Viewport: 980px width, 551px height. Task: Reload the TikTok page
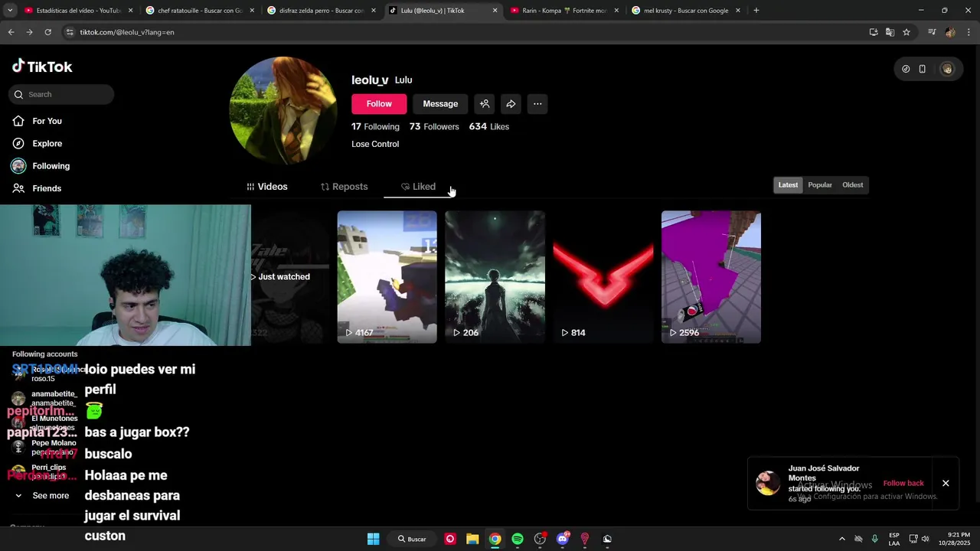pyautogui.click(x=47, y=32)
